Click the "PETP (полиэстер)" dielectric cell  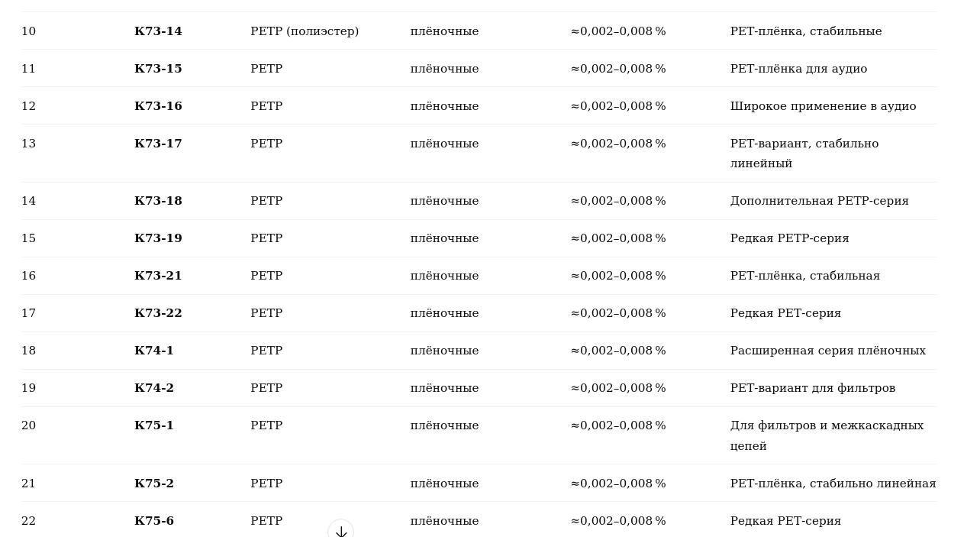pyautogui.click(x=305, y=31)
